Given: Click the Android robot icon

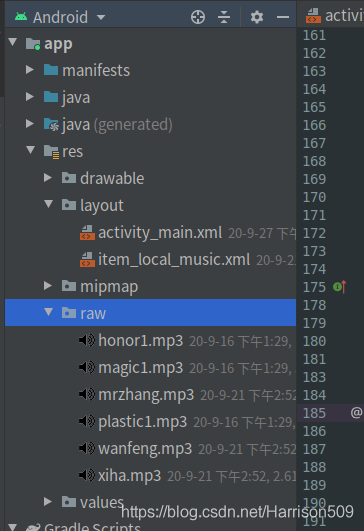Looking at the screenshot, I should pos(21,17).
